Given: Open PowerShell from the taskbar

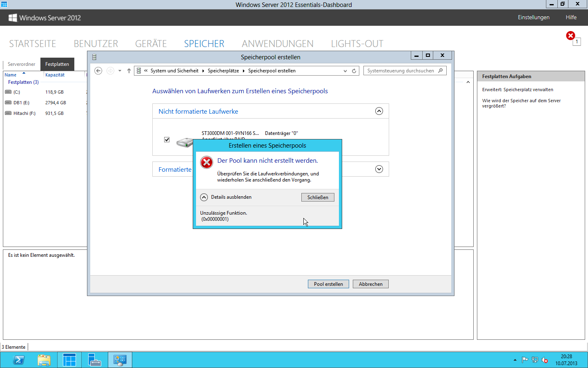Looking at the screenshot, I should pyautogui.click(x=19, y=360).
